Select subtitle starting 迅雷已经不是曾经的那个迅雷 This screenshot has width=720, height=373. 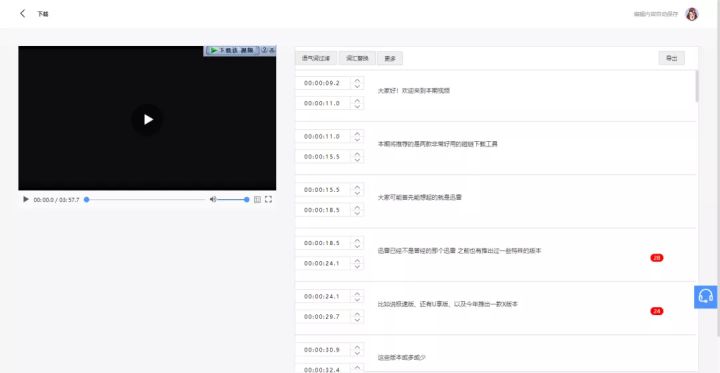(460, 251)
